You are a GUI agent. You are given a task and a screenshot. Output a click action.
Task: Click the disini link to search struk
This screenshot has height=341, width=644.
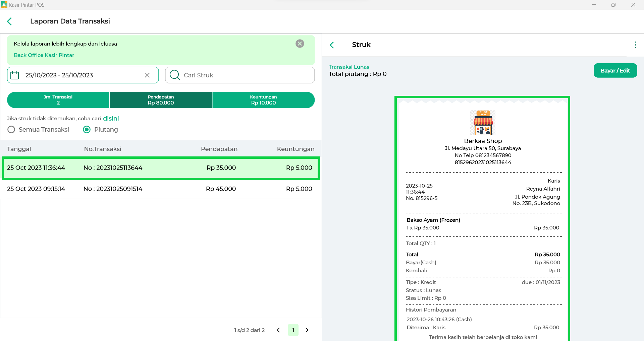(x=111, y=119)
